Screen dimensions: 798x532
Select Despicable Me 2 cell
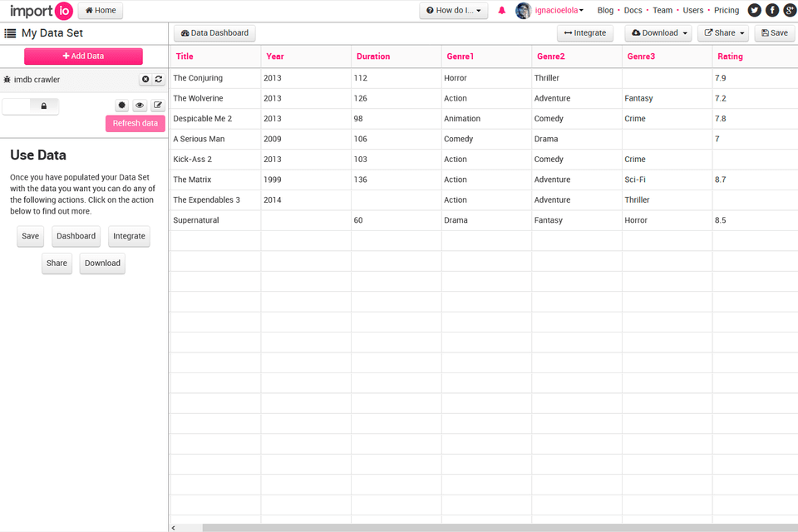(x=215, y=119)
